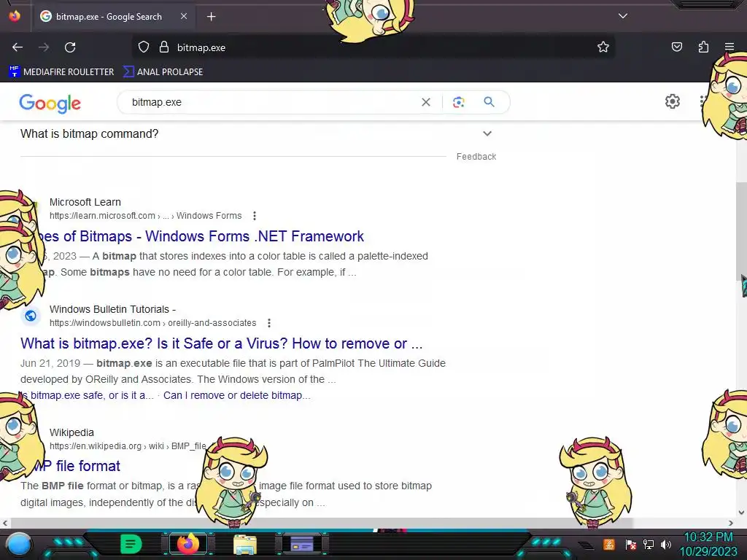The width and height of the screenshot is (747, 560).
Task: Open the Firefox hamburger menu
Action: click(729, 47)
